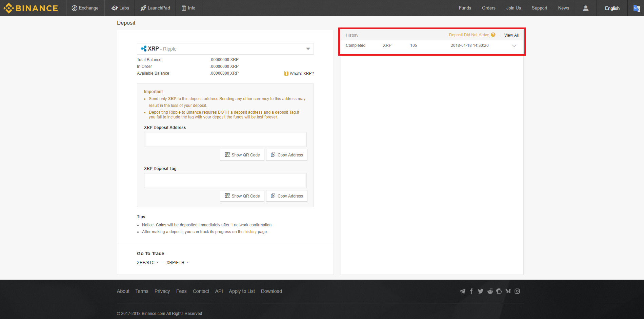Click the question mark help icon

tap(493, 35)
